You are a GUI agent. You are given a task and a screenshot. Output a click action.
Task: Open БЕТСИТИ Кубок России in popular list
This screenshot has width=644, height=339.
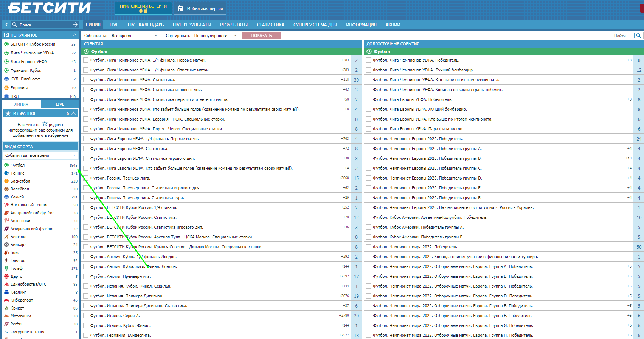click(33, 44)
